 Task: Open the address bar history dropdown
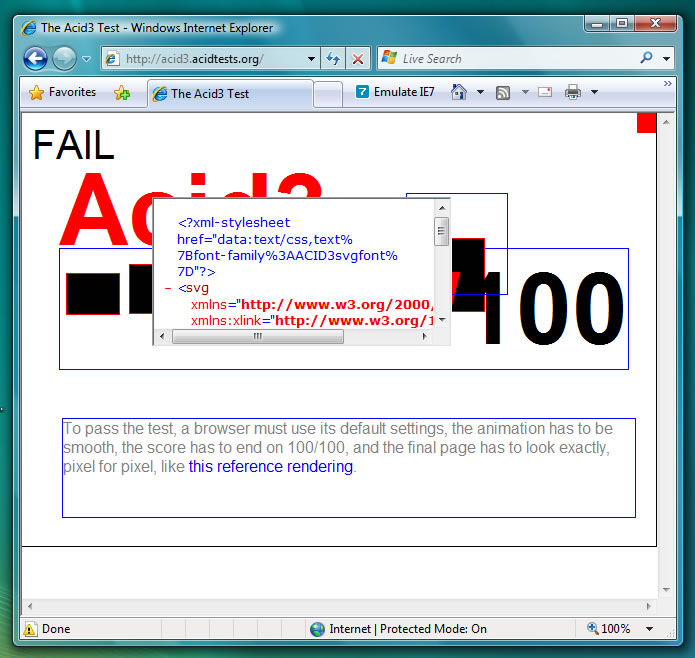(308, 59)
